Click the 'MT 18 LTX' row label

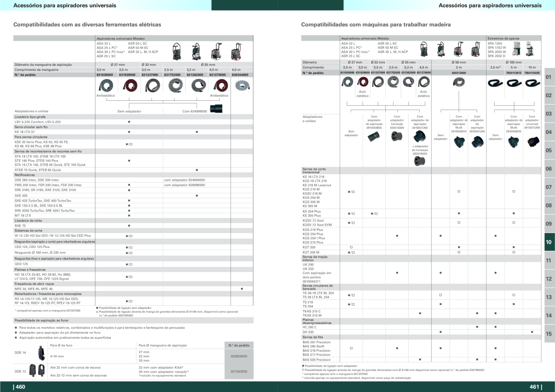23,215
